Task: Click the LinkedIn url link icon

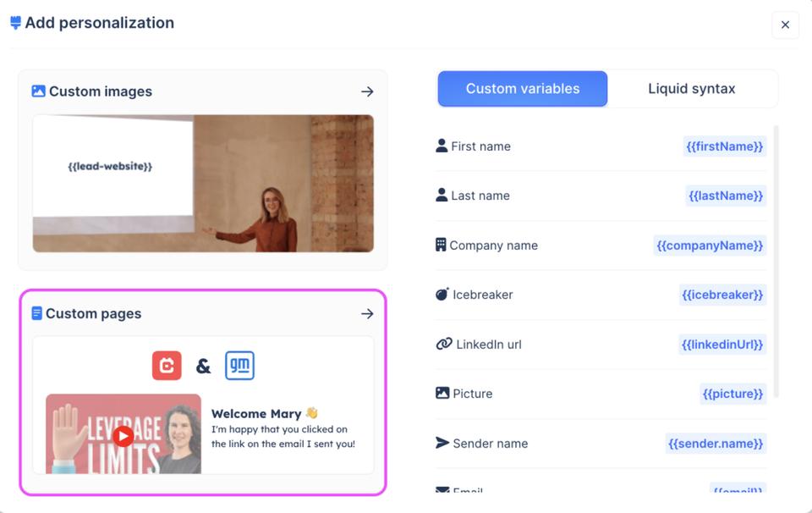Action: tap(444, 344)
